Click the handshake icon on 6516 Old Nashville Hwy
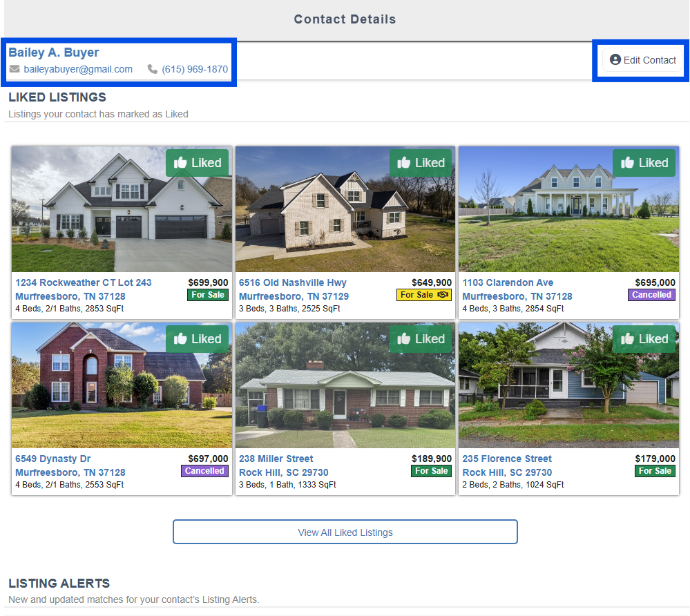 tap(443, 295)
